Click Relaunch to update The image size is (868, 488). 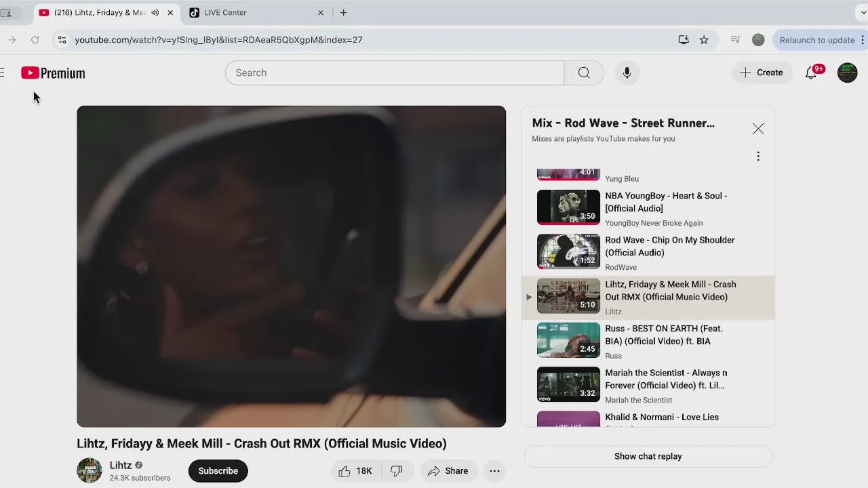tap(817, 40)
